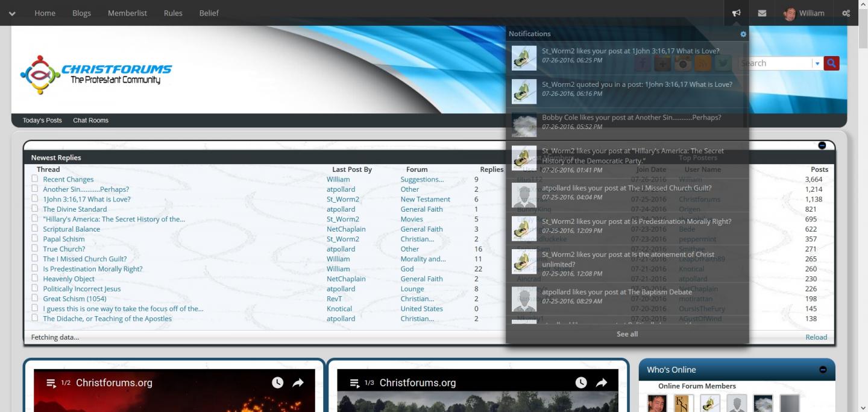Open the Rules menu item
Screen dimensions: 868x412
(173, 13)
